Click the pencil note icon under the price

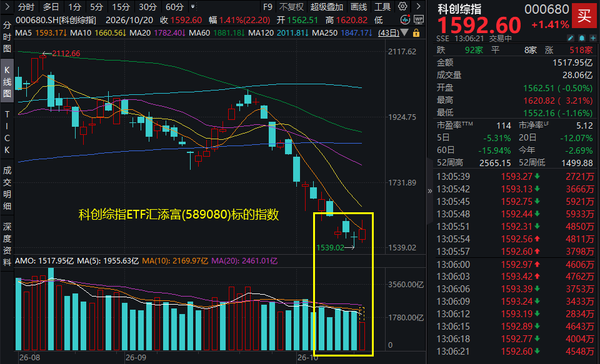point(571,38)
